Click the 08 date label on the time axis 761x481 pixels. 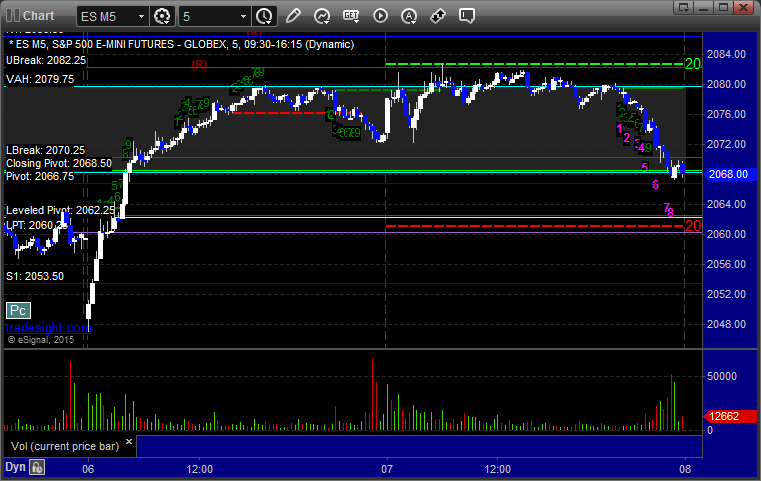pyautogui.click(x=685, y=469)
